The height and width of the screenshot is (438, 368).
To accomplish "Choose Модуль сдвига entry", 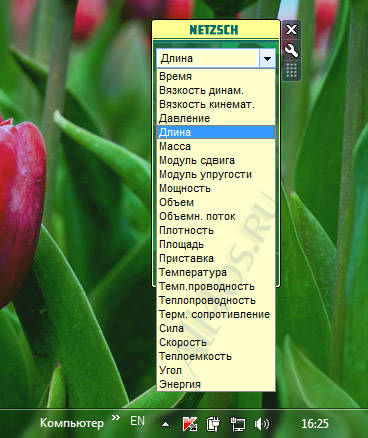I will point(216,160).
